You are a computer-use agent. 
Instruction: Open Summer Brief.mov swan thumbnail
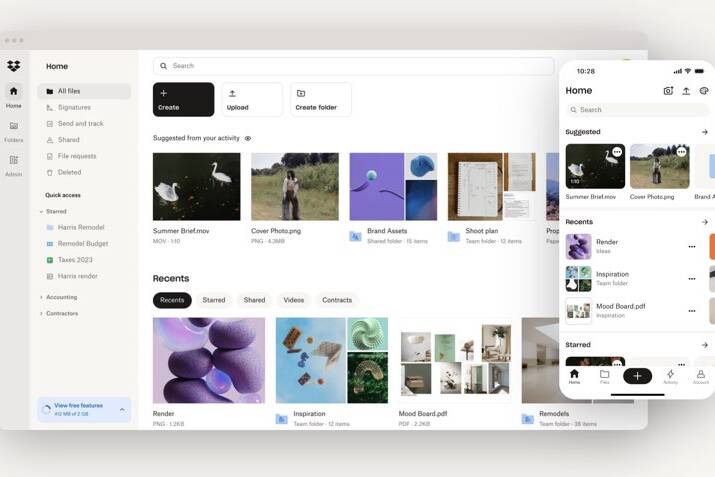click(x=197, y=187)
